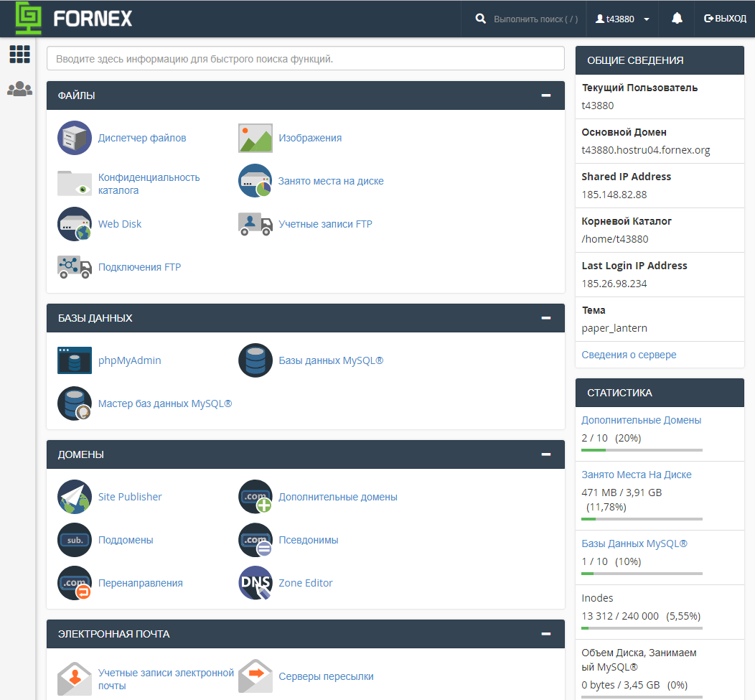Image resolution: width=755 pixels, height=700 pixels.
Task: Click the notifications bell icon
Action: tap(677, 19)
